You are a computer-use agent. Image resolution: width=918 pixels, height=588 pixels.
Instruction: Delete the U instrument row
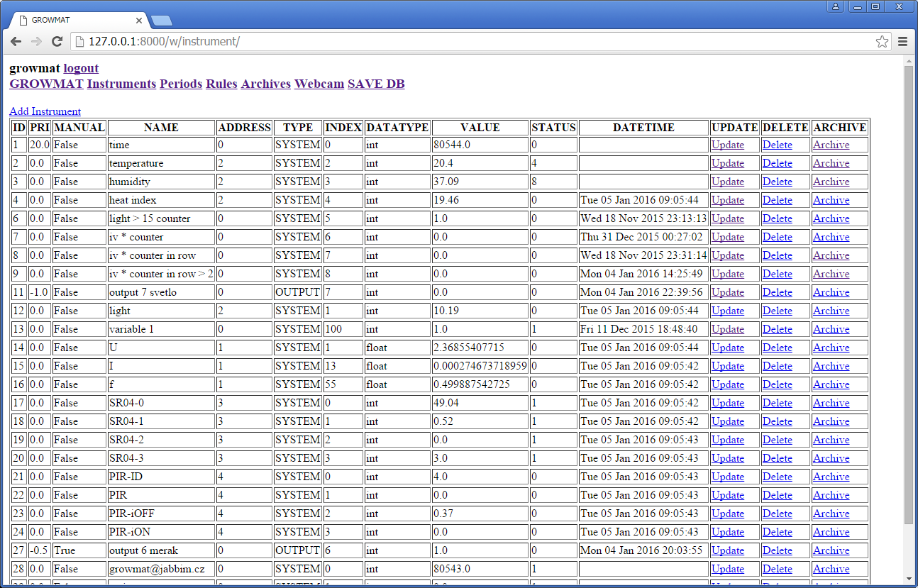click(x=777, y=348)
